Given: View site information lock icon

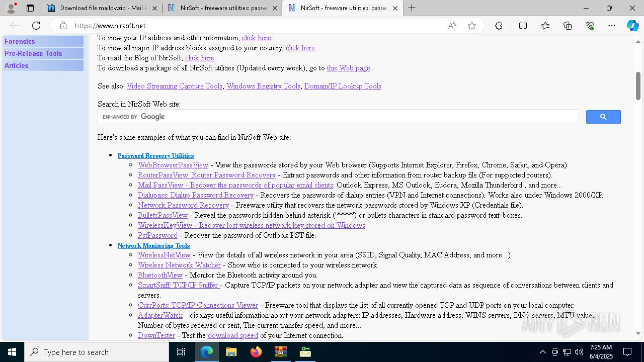Looking at the screenshot, I should point(63,26).
